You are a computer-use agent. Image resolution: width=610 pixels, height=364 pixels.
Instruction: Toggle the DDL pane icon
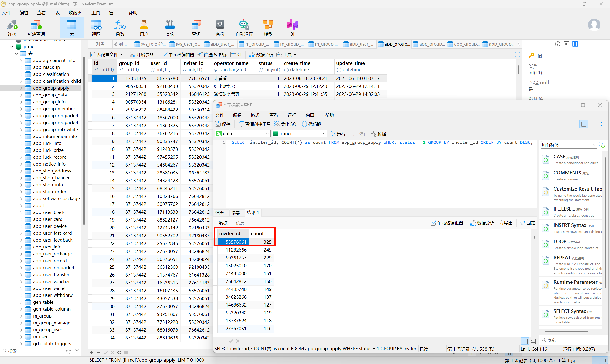point(566,44)
